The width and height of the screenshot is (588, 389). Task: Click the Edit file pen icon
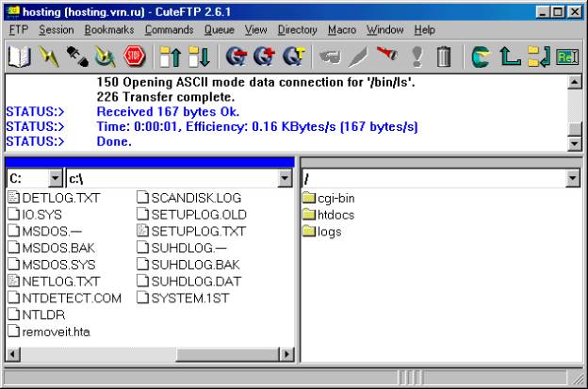tap(358, 57)
